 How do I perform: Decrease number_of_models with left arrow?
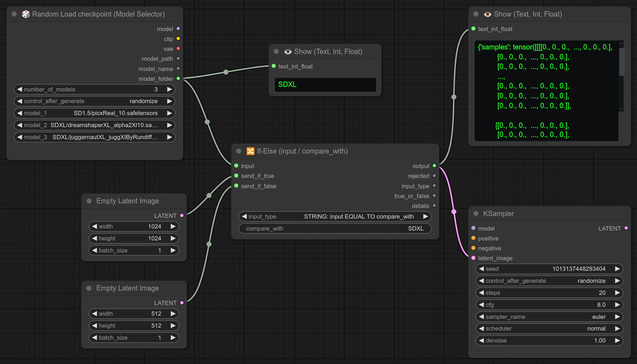[x=20, y=89]
